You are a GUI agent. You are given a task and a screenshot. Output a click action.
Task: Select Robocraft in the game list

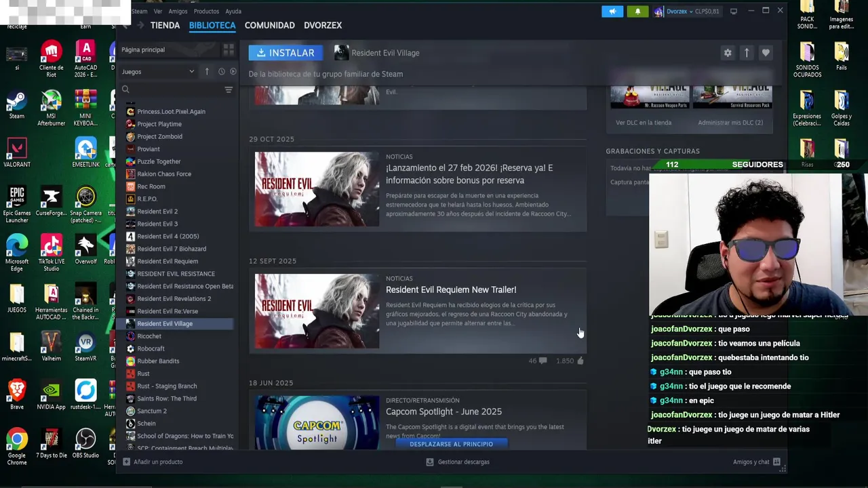coord(151,348)
